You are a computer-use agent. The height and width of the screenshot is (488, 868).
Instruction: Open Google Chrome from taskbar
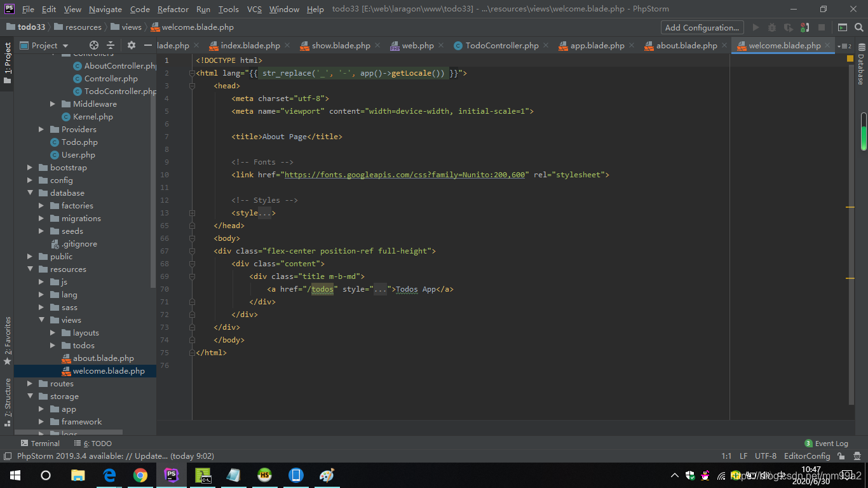point(140,475)
